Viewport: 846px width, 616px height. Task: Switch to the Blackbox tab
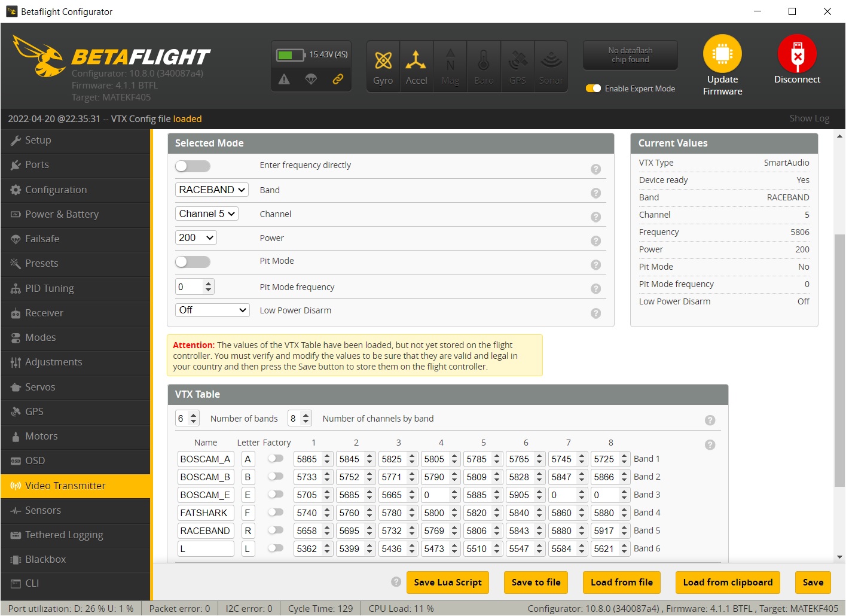tap(45, 559)
